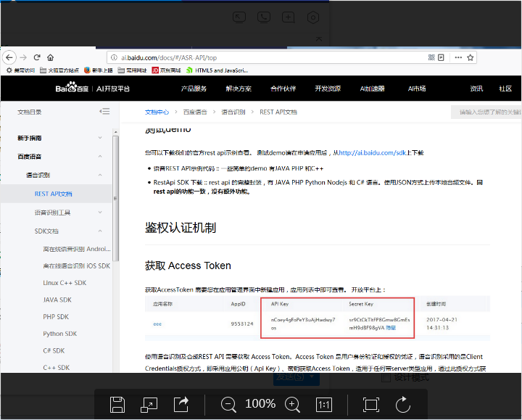Click the 发送(S) button in background window
The height and width of the screenshot is (420, 522).
click(290, 376)
